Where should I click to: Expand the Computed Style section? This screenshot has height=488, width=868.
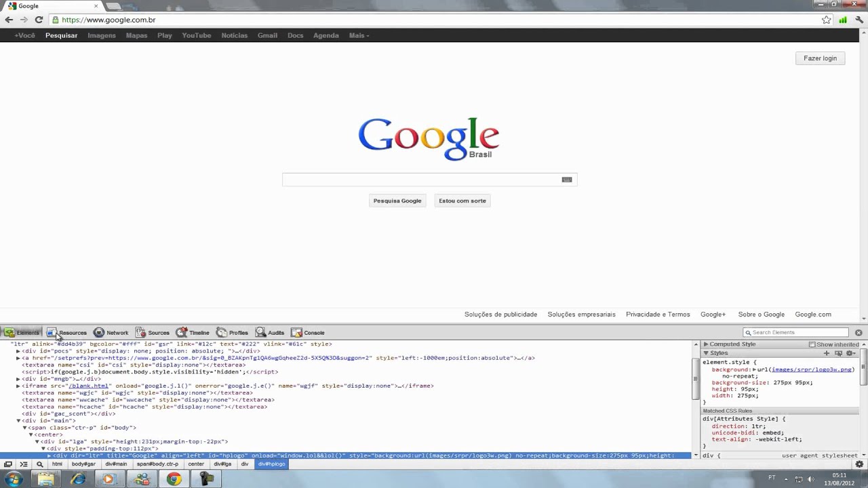[706, 344]
